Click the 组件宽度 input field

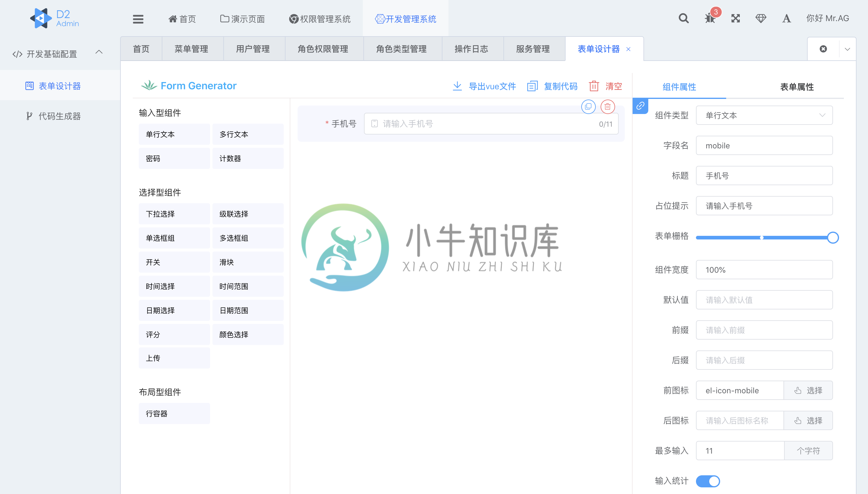764,270
